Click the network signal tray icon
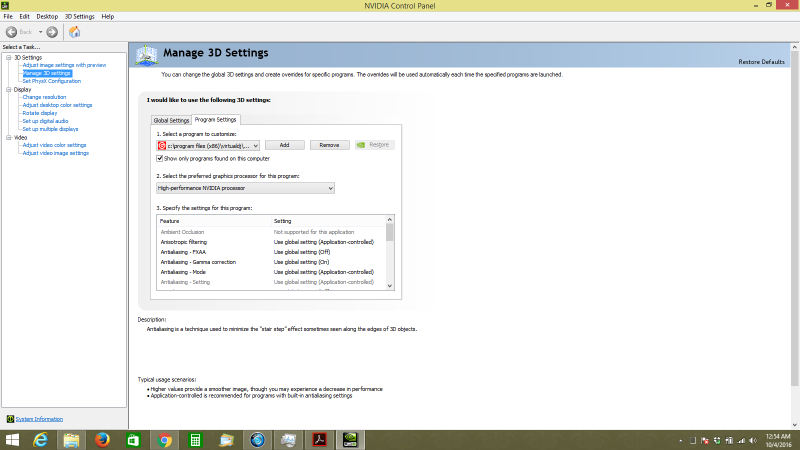Viewport: 800px width, 450px height. 741,440
